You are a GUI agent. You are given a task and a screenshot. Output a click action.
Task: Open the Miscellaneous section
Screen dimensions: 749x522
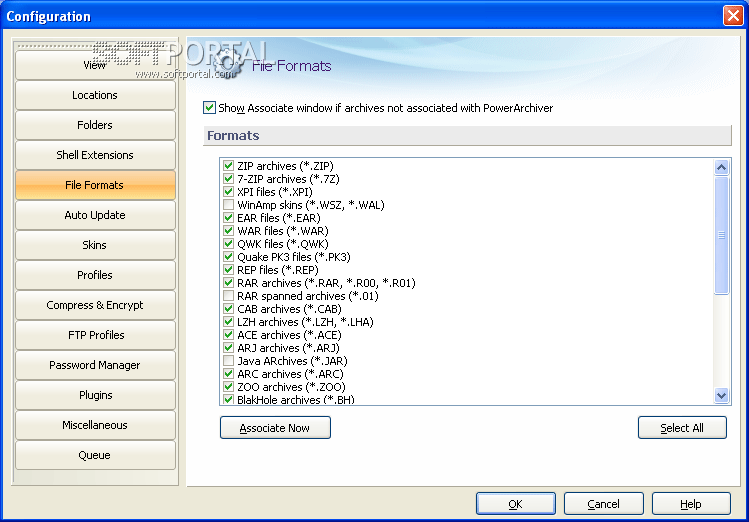[95, 425]
